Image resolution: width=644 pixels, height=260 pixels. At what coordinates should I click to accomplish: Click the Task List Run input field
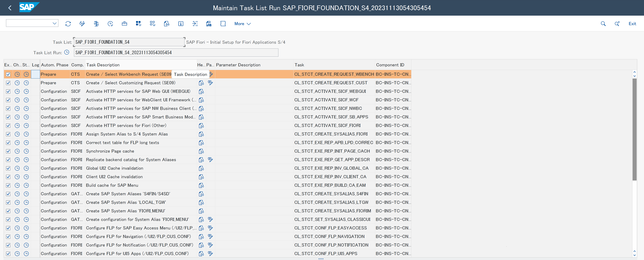point(176,53)
